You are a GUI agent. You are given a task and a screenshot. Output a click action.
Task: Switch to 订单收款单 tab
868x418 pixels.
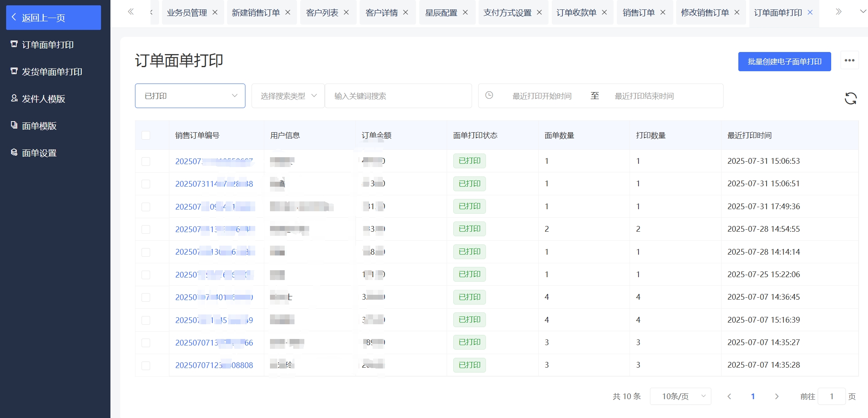tap(576, 13)
